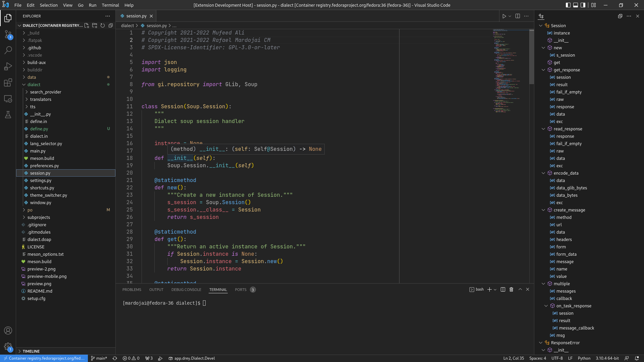This screenshot has height=362, width=644.
Task: Open the Extensions view
Action: click(x=8, y=82)
